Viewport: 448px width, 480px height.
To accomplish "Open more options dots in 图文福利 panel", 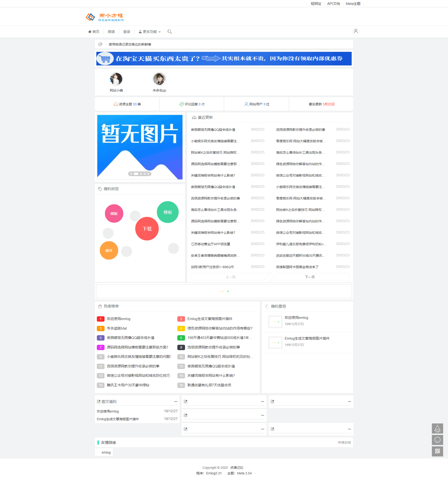I will tap(176, 402).
